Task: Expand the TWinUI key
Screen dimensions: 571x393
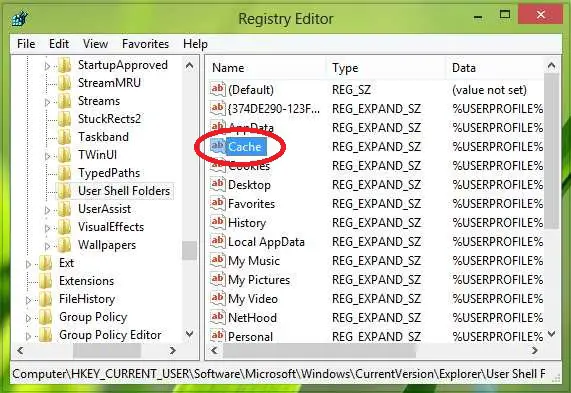Action: [47, 156]
